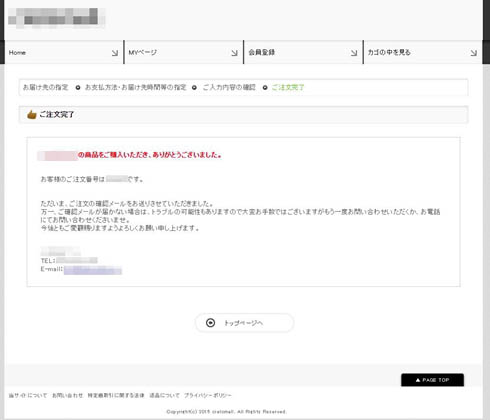Open the MYページ navigation tab
Viewport: 490px width, 420px height.
click(x=184, y=52)
